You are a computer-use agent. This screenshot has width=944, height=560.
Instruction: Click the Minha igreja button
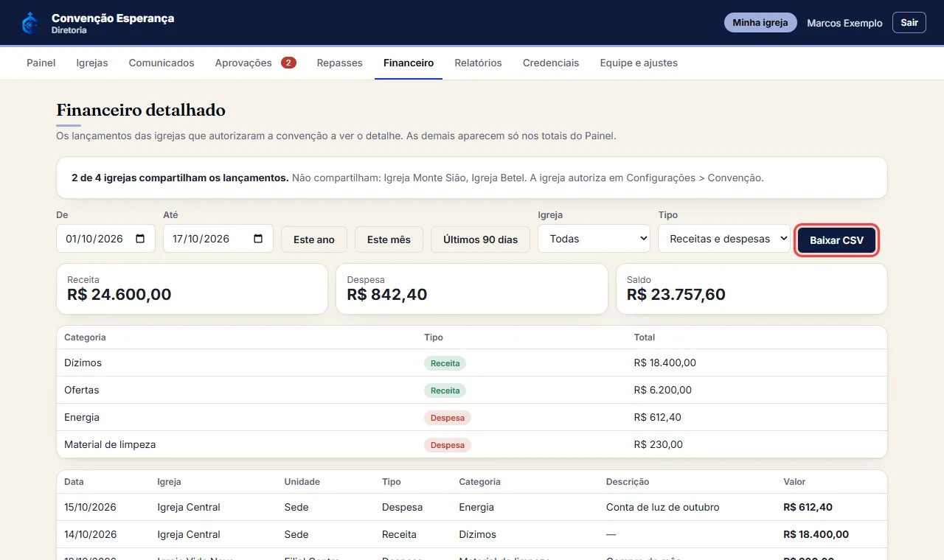(761, 23)
